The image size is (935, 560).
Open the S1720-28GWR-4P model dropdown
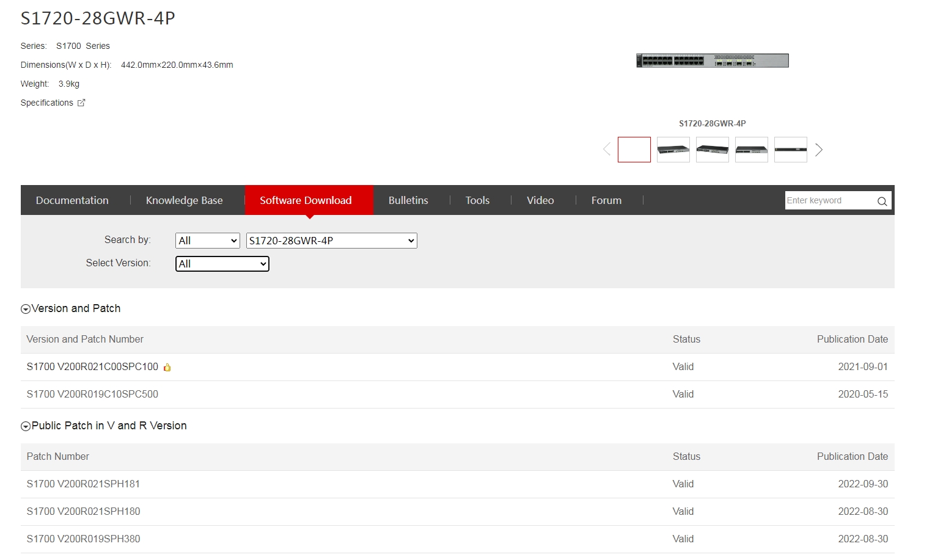[332, 241]
